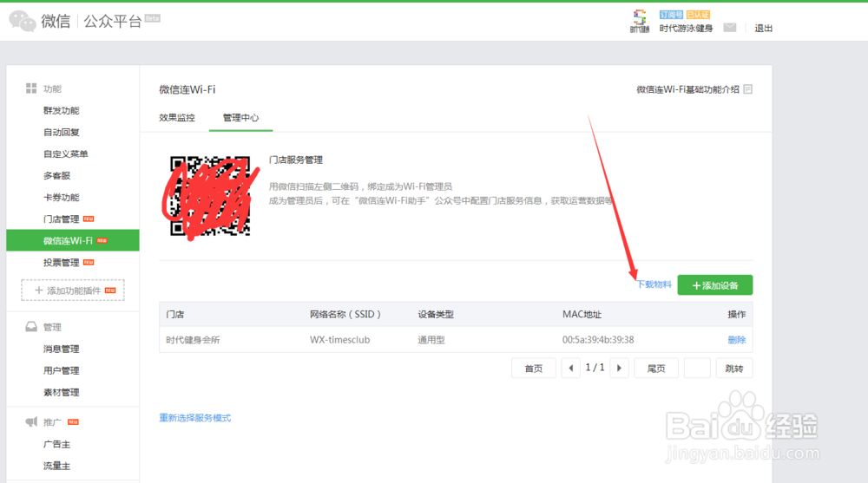The width and height of the screenshot is (868, 483).
Task: Click the 门店 column header
Action: tap(175, 314)
